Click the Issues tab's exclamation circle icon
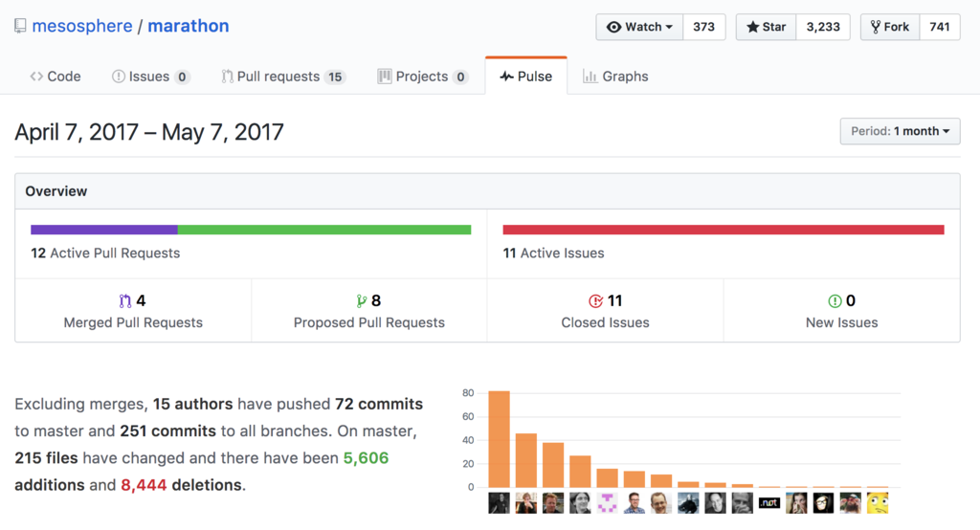The image size is (980, 530). point(118,77)
